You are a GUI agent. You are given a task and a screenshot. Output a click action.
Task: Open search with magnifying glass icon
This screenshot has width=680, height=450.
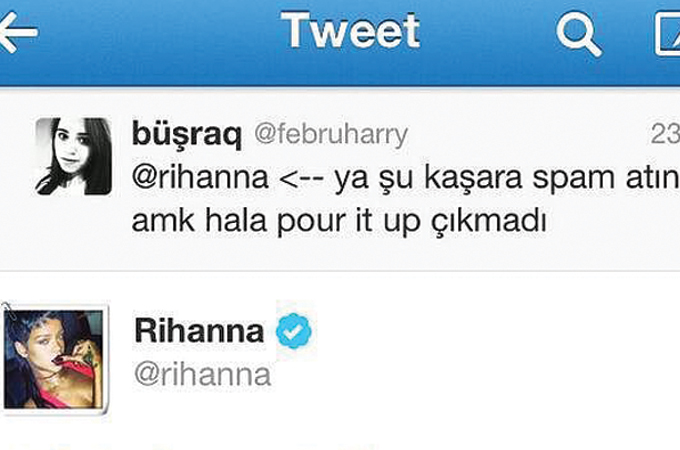point(579,34)
